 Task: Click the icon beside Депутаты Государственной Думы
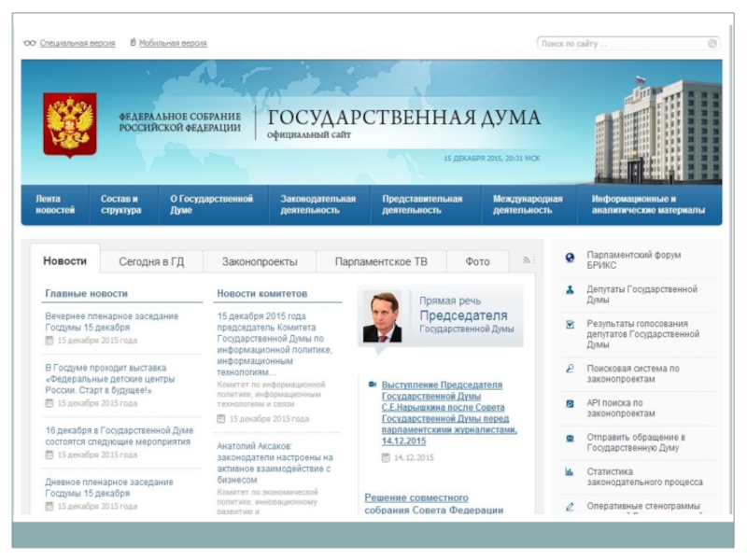pyautogui.click(x=570, y=290)
